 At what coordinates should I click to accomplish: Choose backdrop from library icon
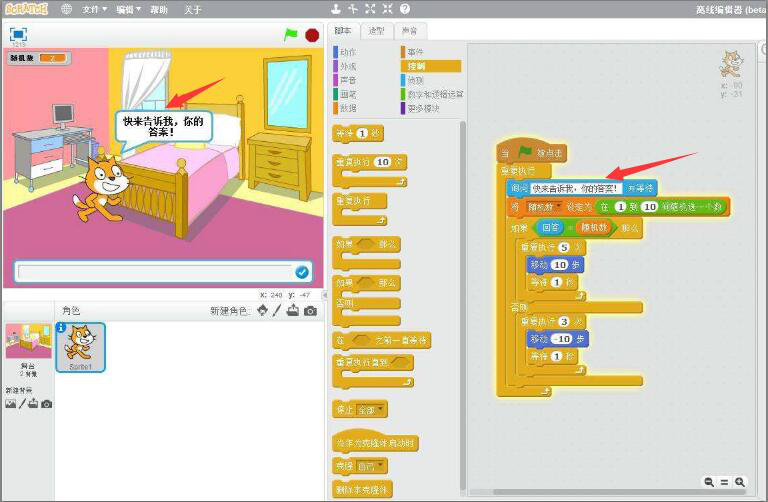[x=10, y=404]
